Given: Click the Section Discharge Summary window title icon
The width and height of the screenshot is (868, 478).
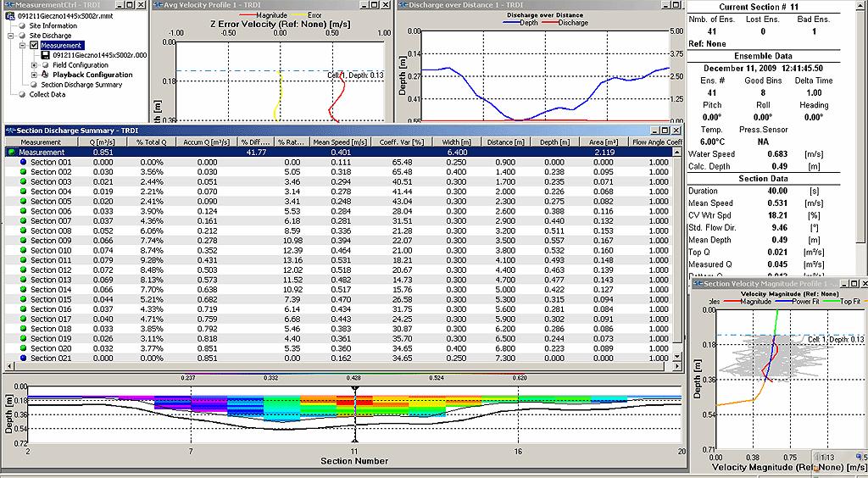Looking at the screenshot, I should [10, 131].
